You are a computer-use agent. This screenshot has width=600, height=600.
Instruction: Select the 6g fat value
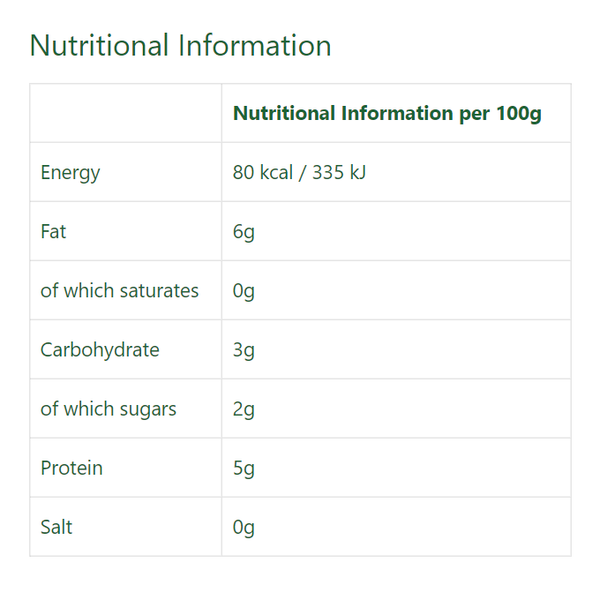(244, 232)
